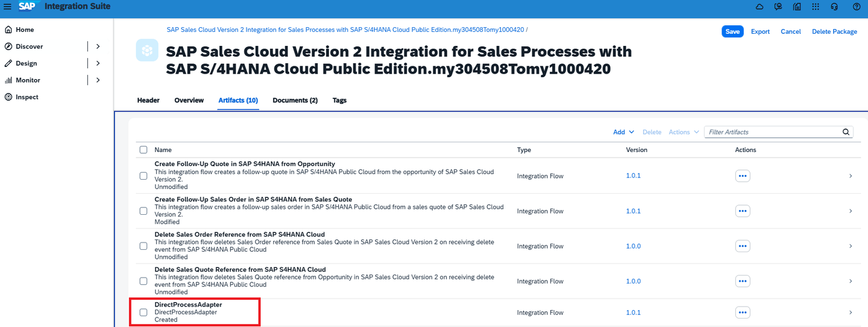Image resolution: width=868 pixels, height=327 pixels.
Task: Open details arrow for Create Follow-Up Sales Order row
Action: [x=851, y=211]
